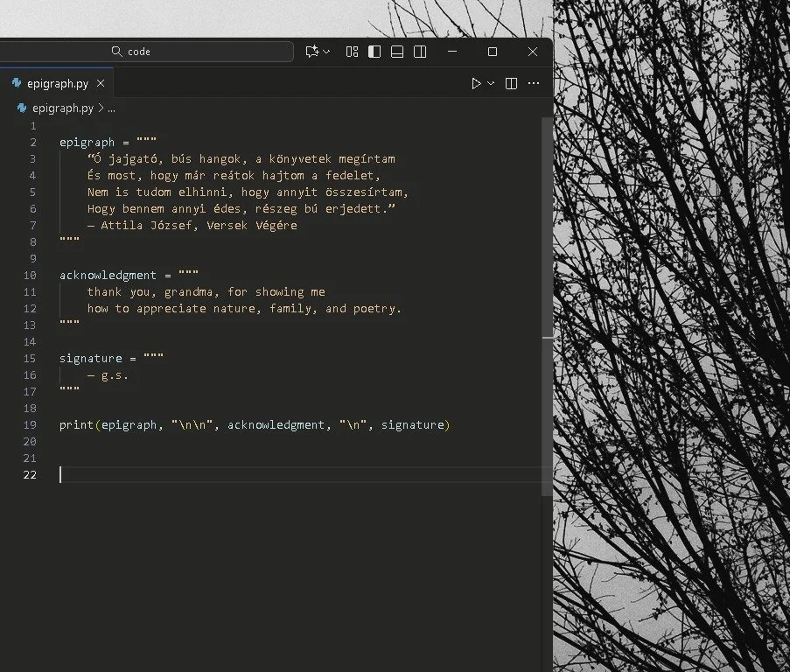Click the "thank you, grandma" line

[x=206, y=292]
